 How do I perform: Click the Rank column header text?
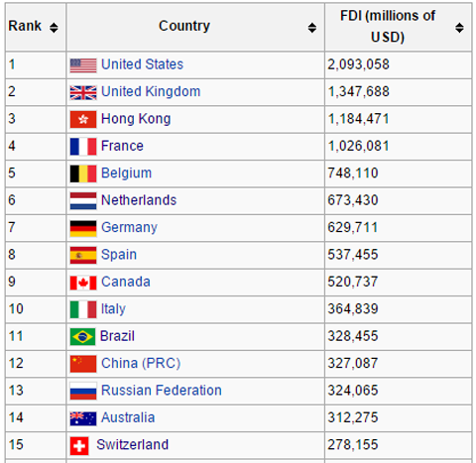click(25, 26)
